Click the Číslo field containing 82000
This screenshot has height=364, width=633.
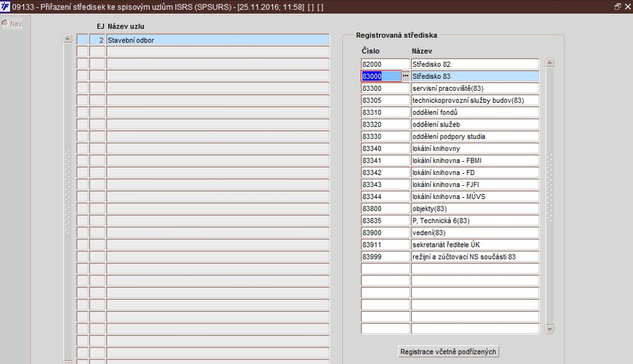click(385, 64)
